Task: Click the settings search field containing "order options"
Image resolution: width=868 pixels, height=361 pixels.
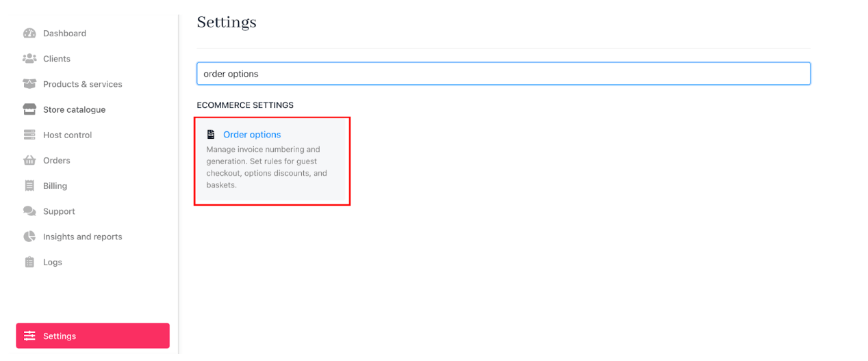Action: point(504,74)
